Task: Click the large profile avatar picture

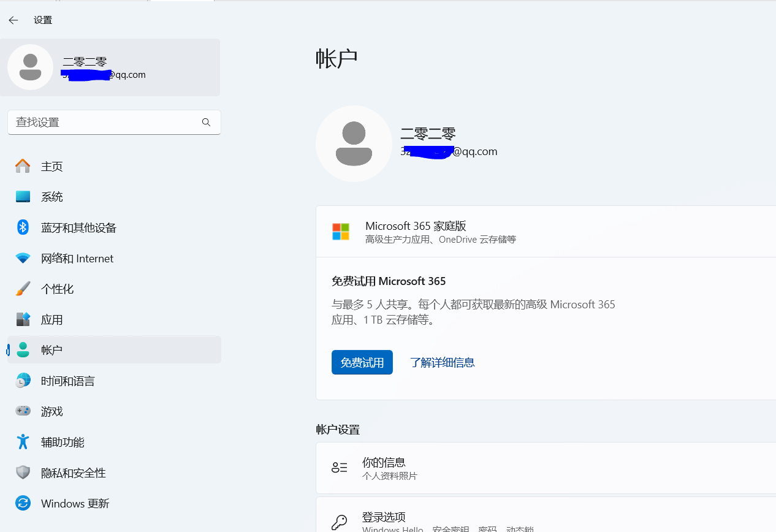Action: (354, 143)
